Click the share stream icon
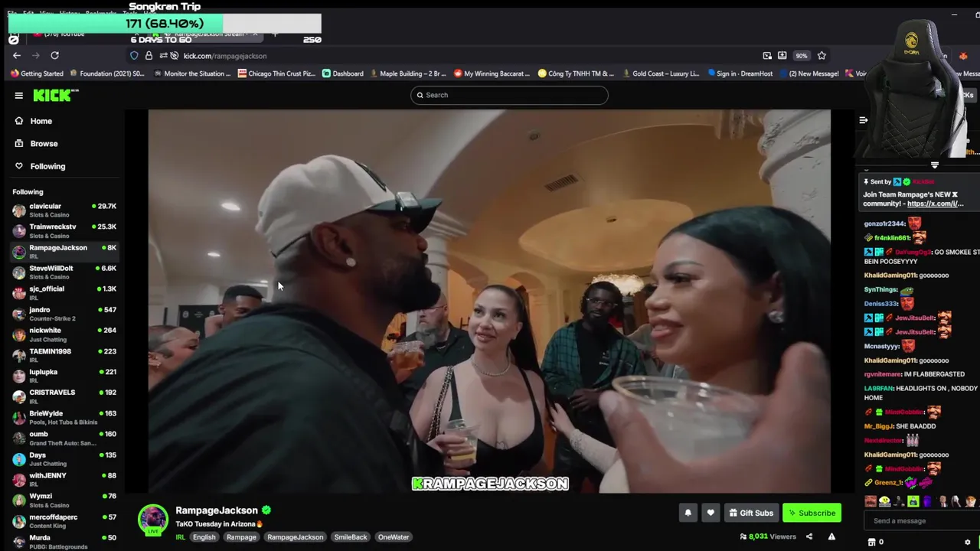 click(x=809, y=536)
